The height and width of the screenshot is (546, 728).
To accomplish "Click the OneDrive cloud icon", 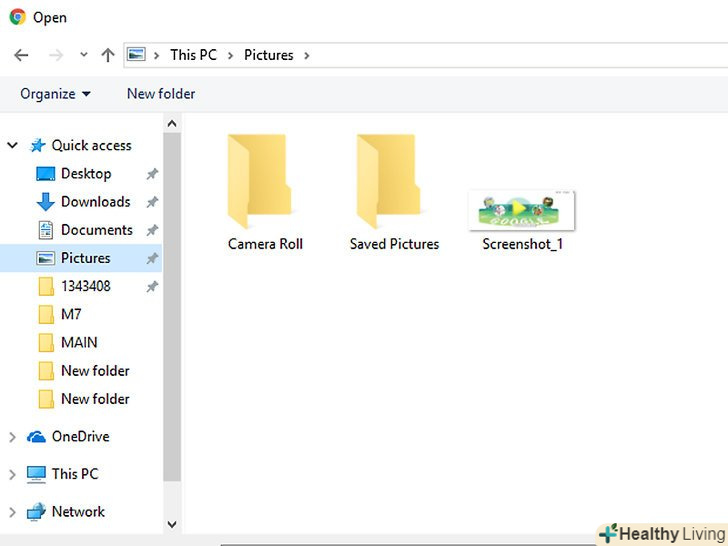I will (36, 437).
